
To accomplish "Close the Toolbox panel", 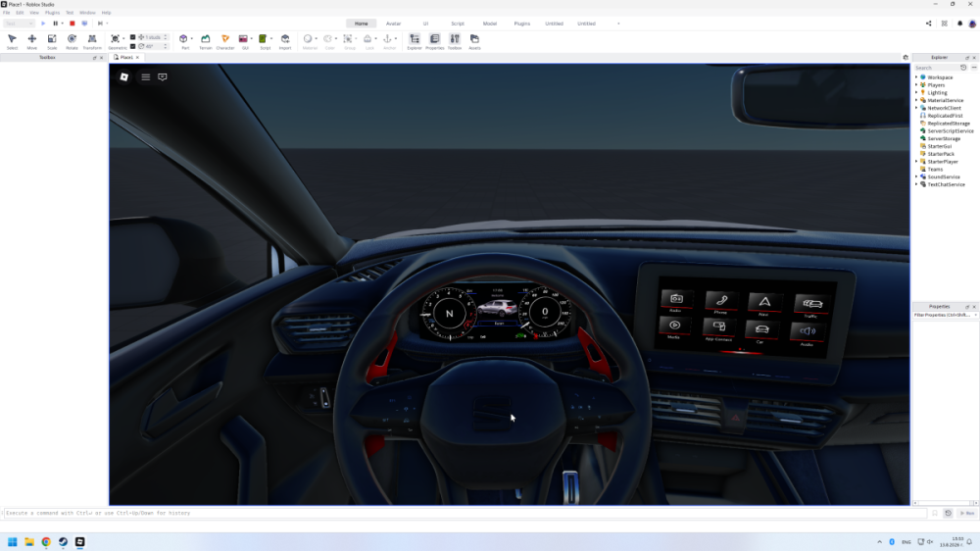I will pos(101,58).
